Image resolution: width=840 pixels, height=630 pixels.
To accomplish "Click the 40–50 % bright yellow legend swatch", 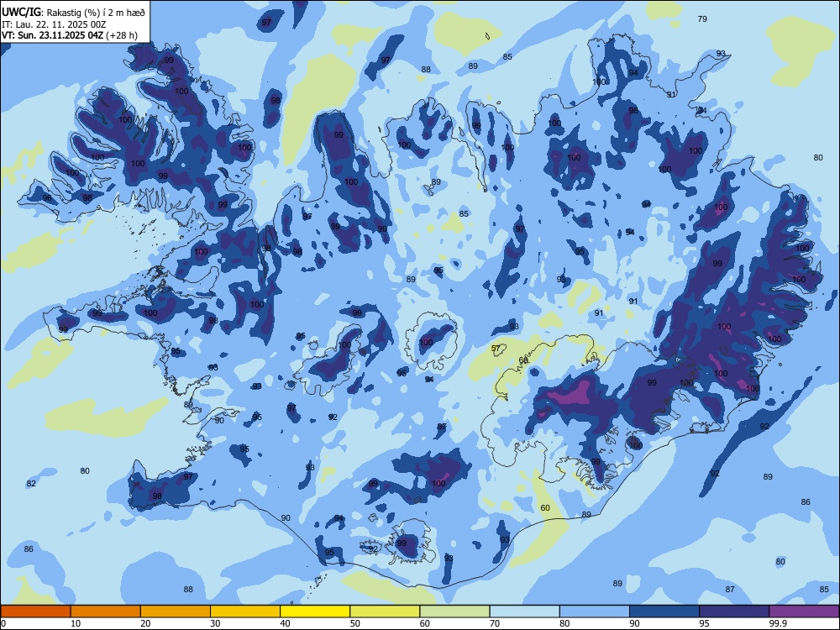I will point(315,612).
